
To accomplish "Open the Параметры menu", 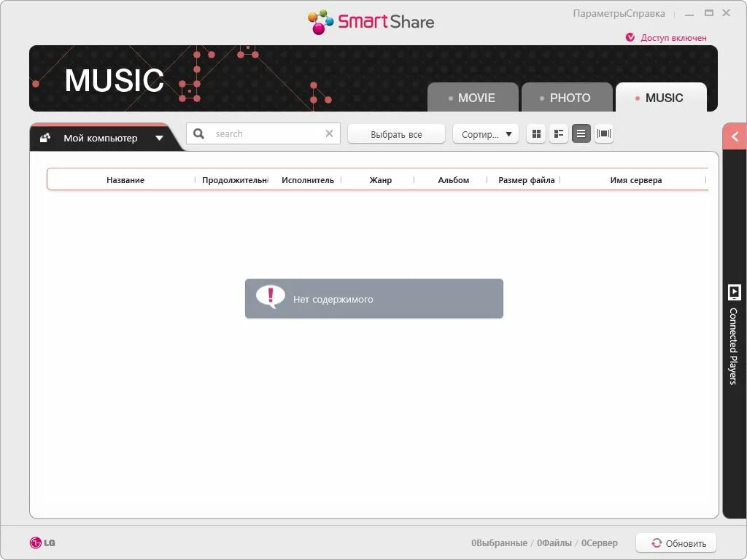I will 600,13.
